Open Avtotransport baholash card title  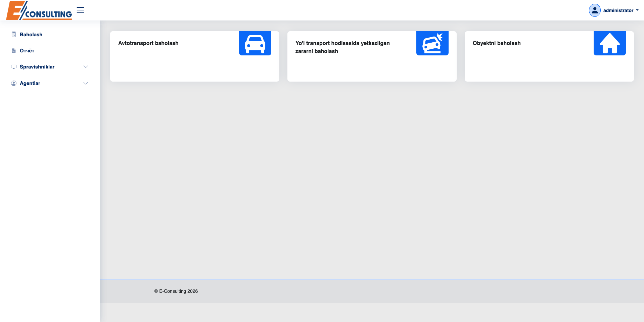point(148,43)
